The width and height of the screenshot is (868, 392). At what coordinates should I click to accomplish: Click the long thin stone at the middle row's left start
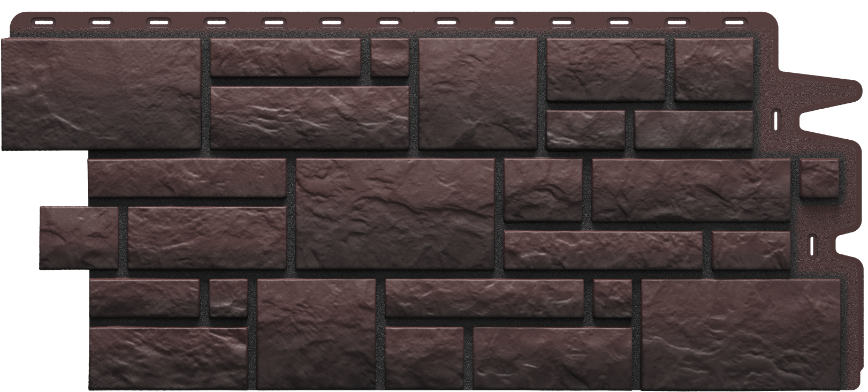pyautogui.click(x=187, y=178)
